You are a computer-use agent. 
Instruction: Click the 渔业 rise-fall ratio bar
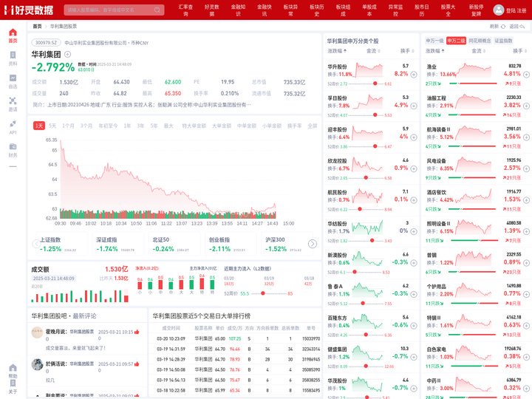click(473, 83)
